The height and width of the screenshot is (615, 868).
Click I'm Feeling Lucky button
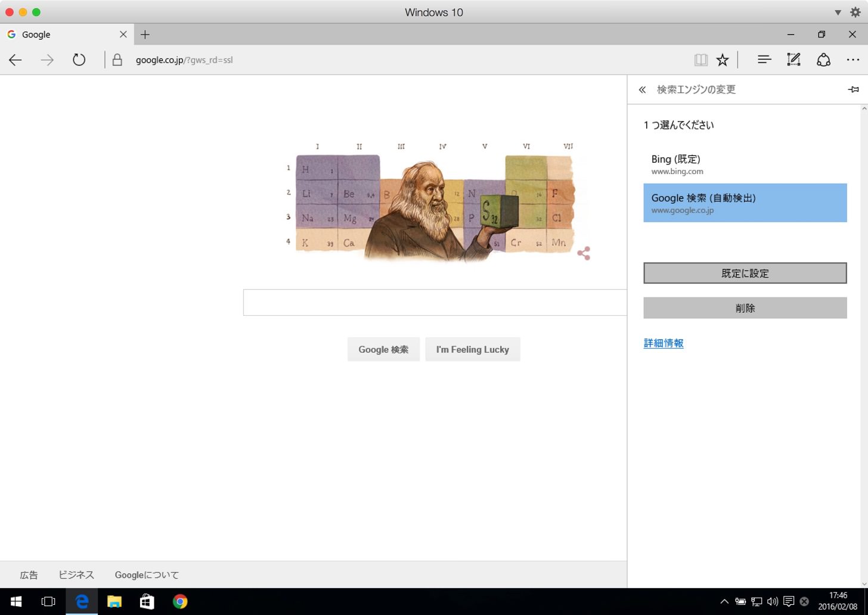[473, 349]
